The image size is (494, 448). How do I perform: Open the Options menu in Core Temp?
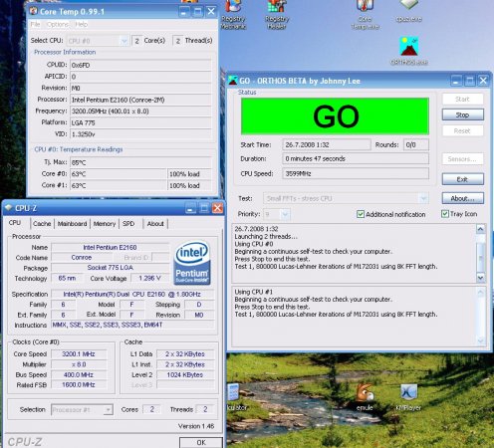pyautogui.click(x=58, y=24)
